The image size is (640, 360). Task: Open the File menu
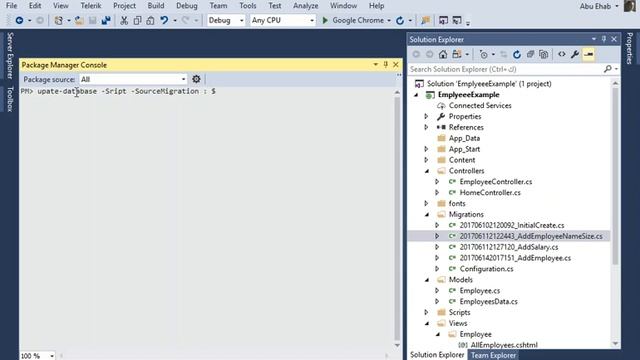(x=11, y=6)
